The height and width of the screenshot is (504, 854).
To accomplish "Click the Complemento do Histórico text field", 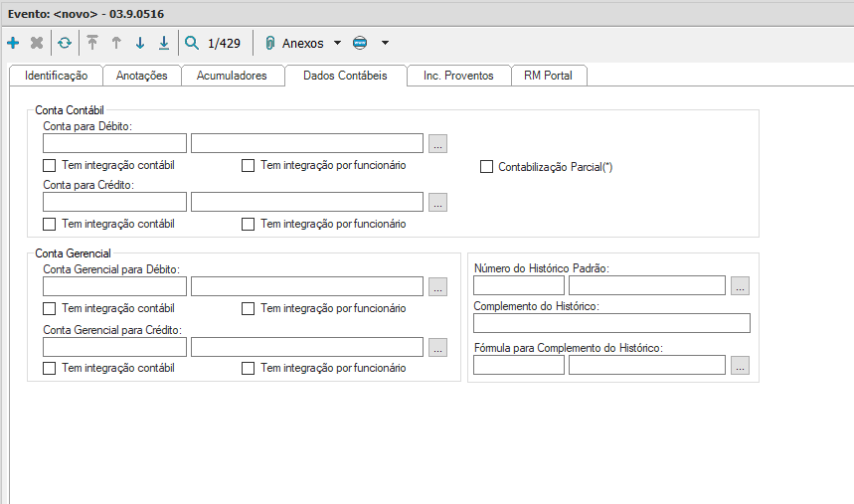I will [611, 322].
